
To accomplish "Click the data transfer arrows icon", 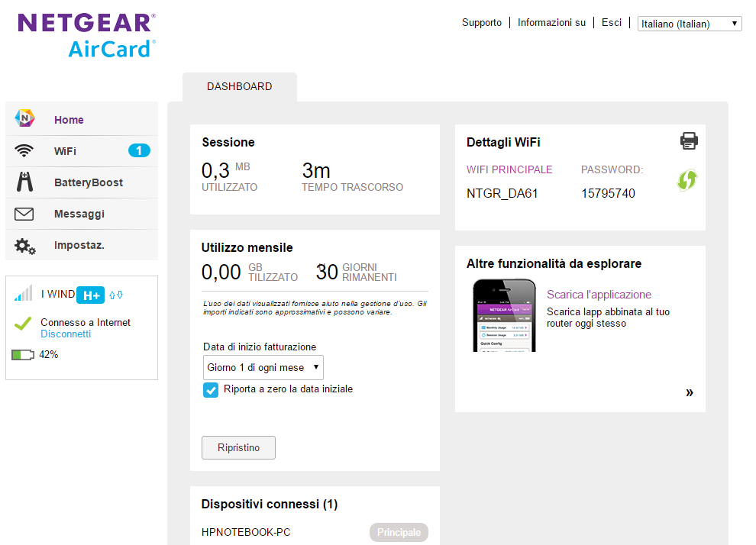I will click(116, 295).
